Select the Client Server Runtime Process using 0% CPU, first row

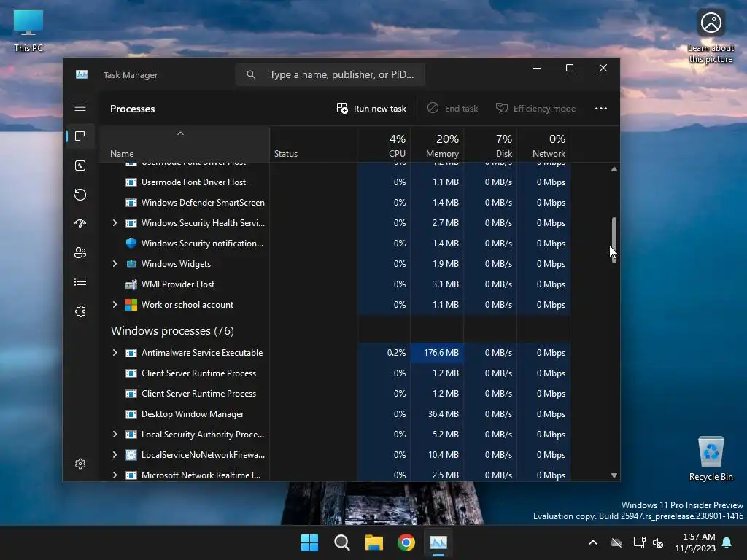coord(335,373)
